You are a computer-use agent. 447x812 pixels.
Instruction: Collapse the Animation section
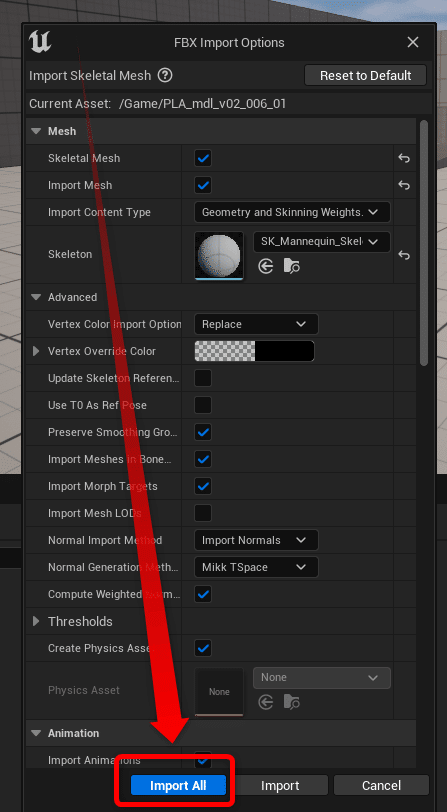tap(36, 733)
